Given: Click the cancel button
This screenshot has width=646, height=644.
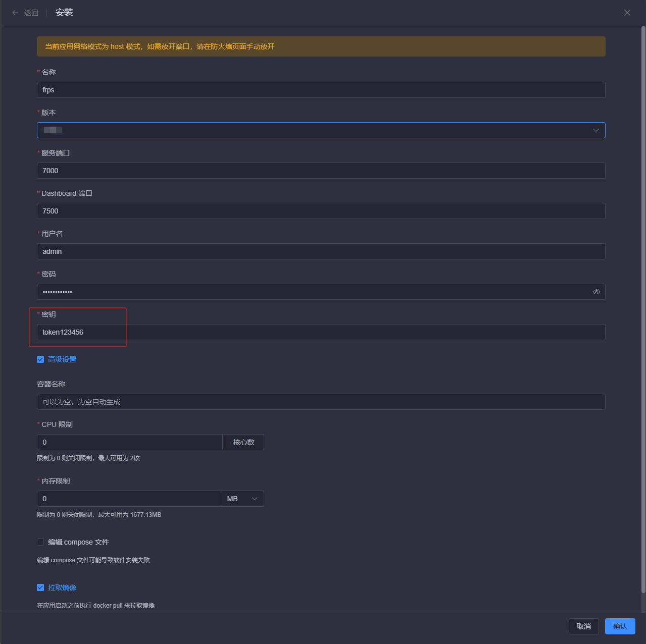Looking at the screenshot, I should [x=583, y=626].
